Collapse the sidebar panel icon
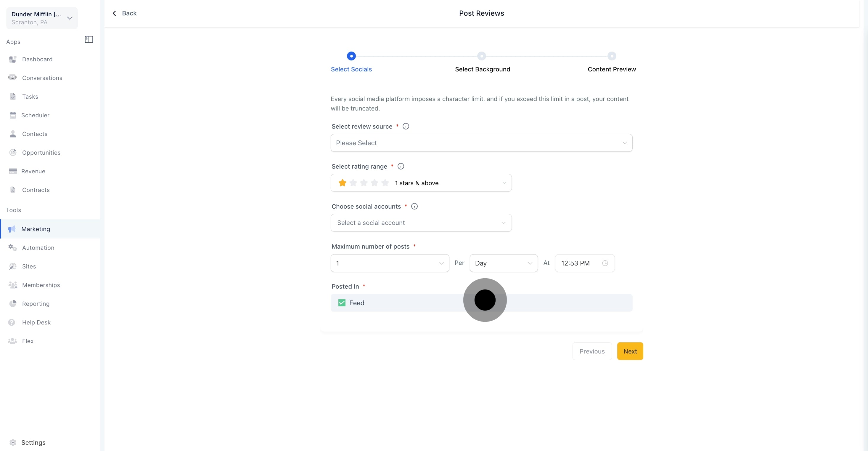This screenshot has height=451, width=868. (89, 39)
